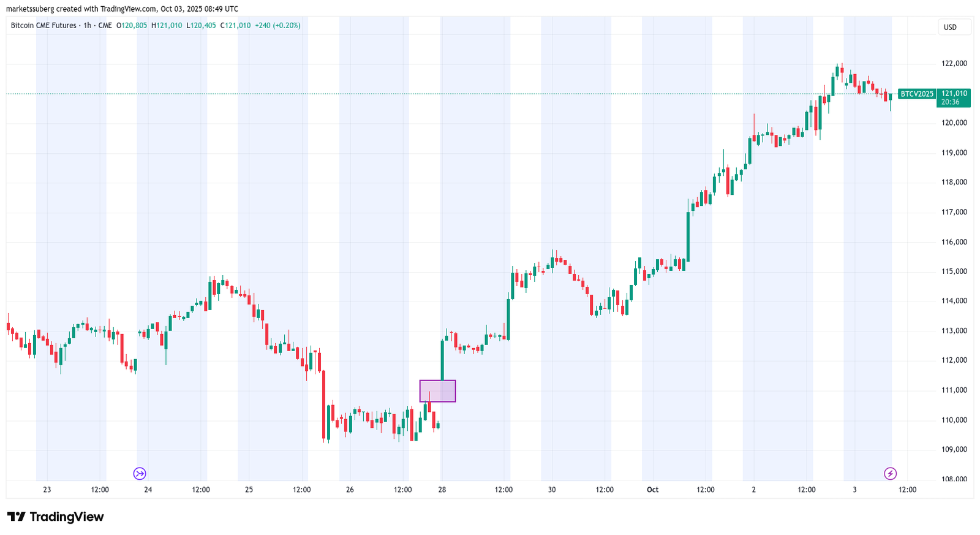Click the TradingView logo at bottom left
980x535 pixels.
coord(55,517)
